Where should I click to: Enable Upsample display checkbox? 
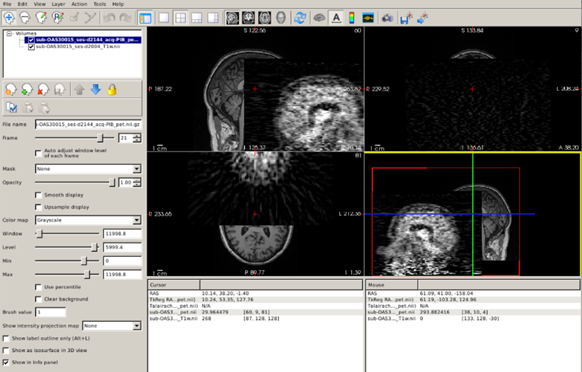point(38,207)
